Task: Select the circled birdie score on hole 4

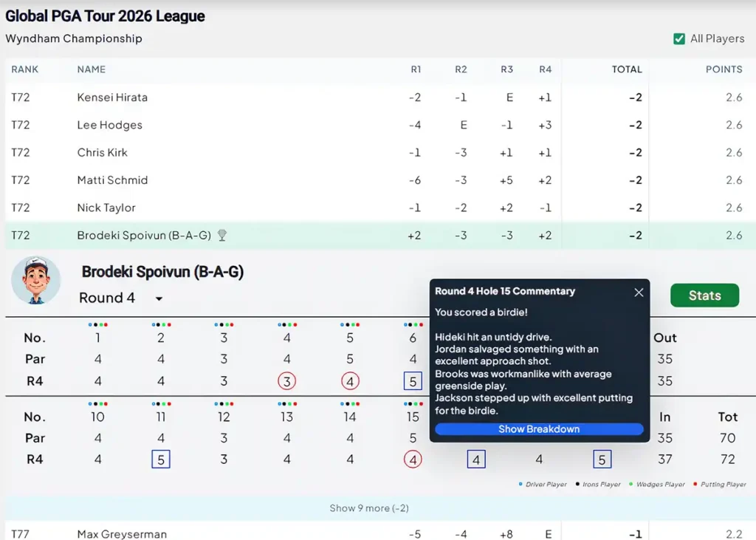Action: 287,381
